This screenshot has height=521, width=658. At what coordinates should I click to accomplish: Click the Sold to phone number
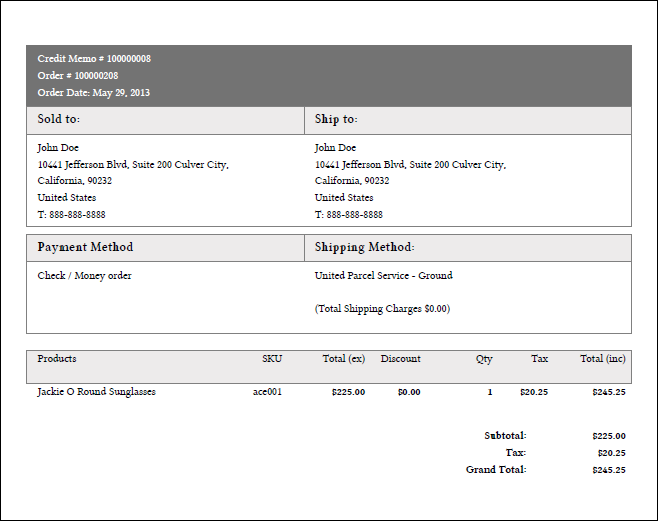point(71,215)
